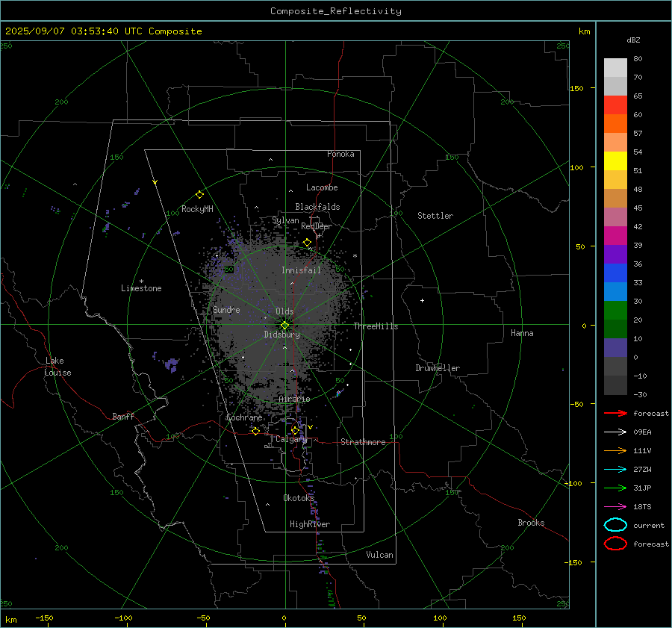Click the Didsbury city label
The height and width of the screenshot is (628, 672).
(281, 335)
